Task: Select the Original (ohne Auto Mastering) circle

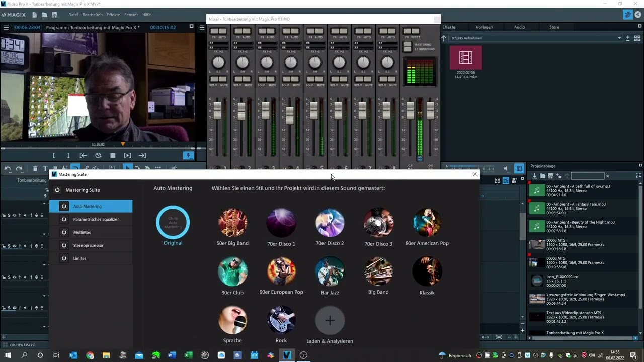Action: click(173, 222)
